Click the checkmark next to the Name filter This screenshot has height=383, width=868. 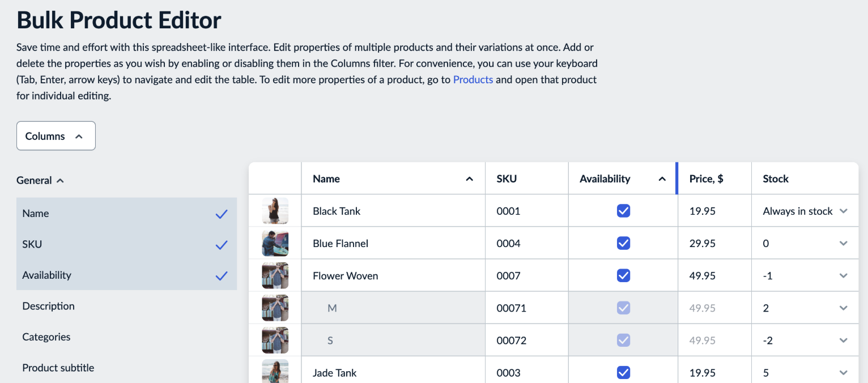tap(222, 214)
